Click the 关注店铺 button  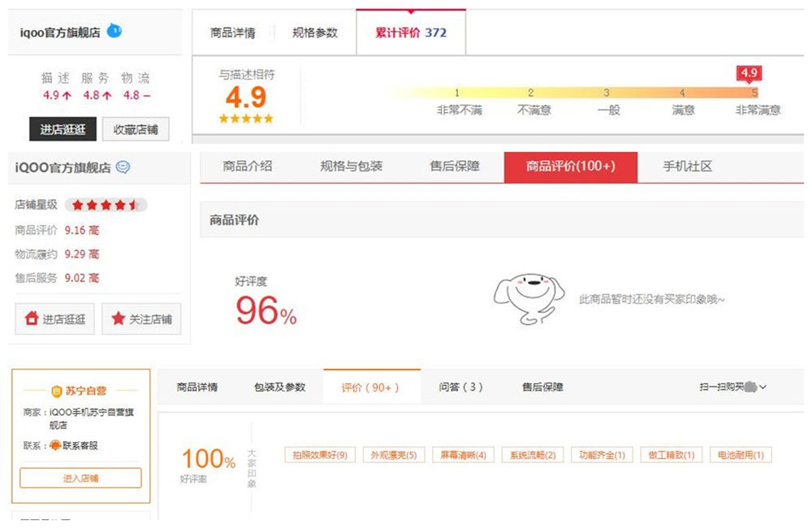[x=141, y=318]
